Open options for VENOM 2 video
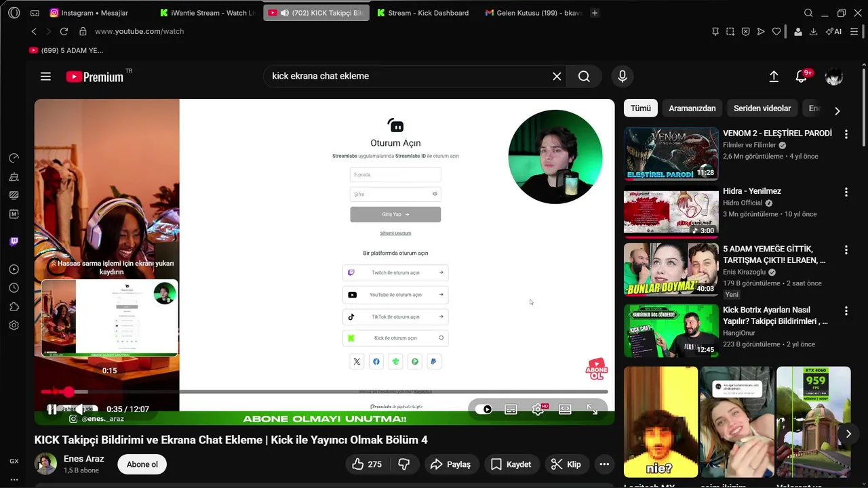This screenshot has width=868, height=488. [846, 134]
